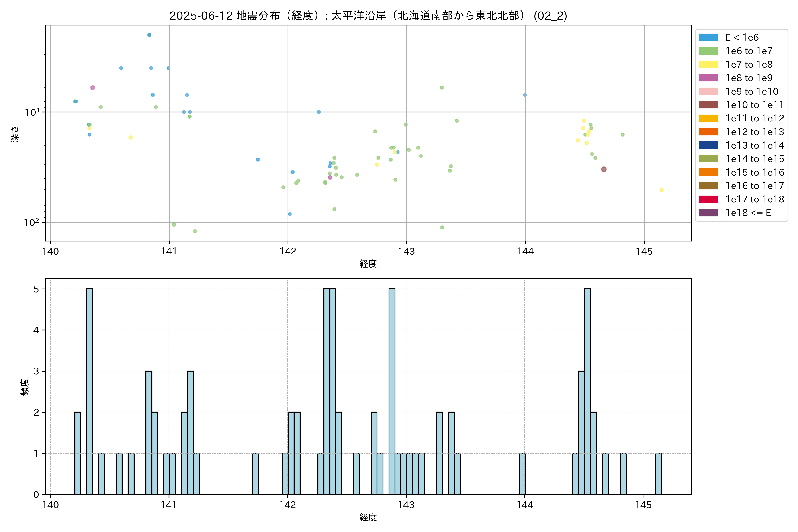
Task: Click the red 1e17 to 1e18 swatch
Action: [x=708, y=199]
